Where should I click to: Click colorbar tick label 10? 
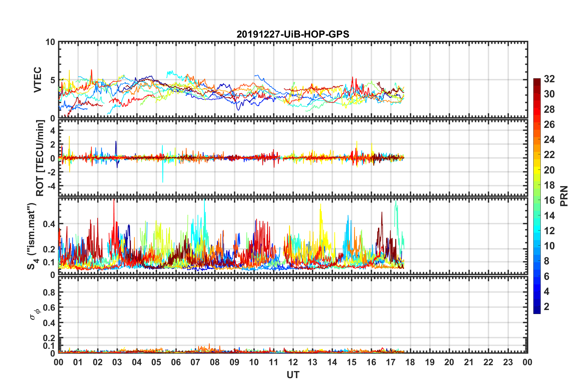pos(549,246)
